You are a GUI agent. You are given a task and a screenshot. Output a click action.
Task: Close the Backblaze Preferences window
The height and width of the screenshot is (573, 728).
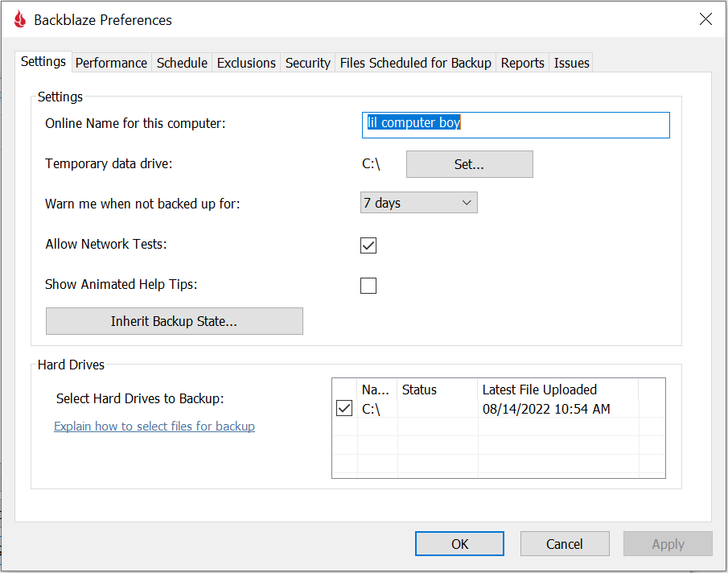(705, 19)
